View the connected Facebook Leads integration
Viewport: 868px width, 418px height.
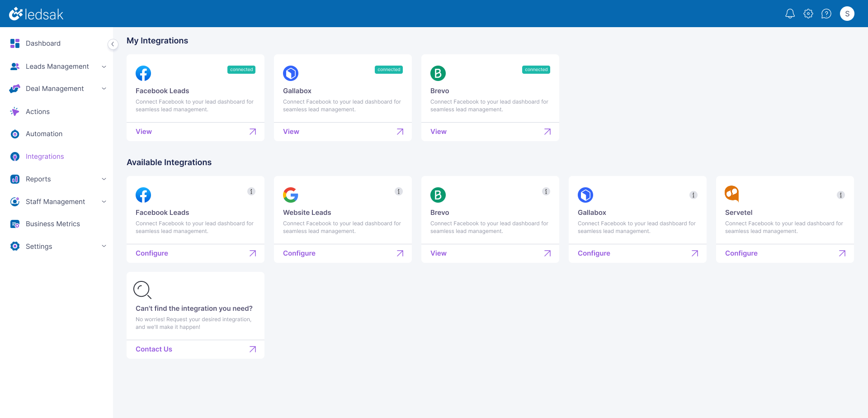tap(144, 132)
